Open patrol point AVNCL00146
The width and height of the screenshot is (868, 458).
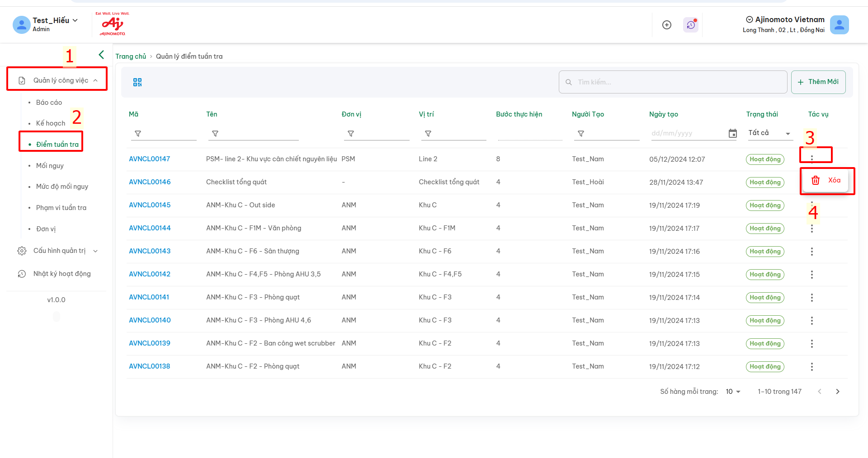150,182
